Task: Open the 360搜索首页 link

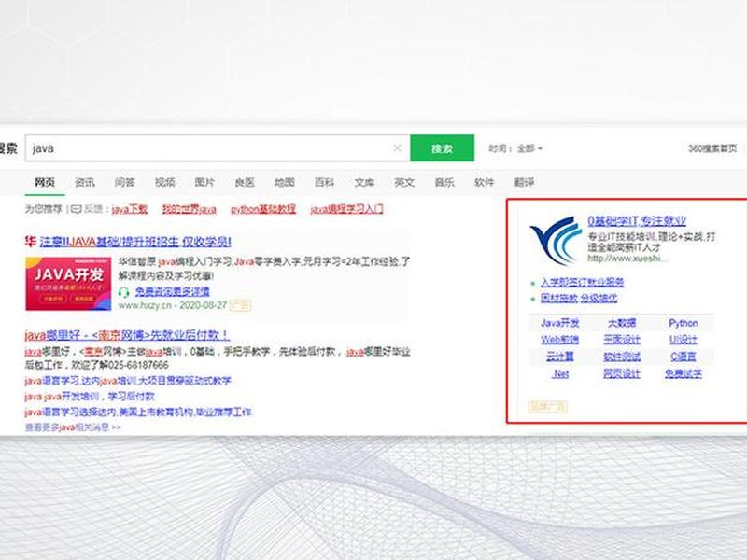Action: point(712,148)
